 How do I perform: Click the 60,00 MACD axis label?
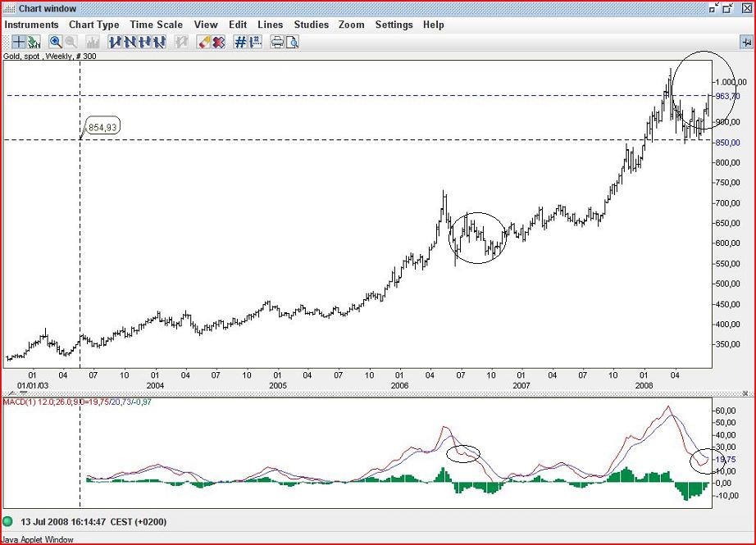point(726,411)
